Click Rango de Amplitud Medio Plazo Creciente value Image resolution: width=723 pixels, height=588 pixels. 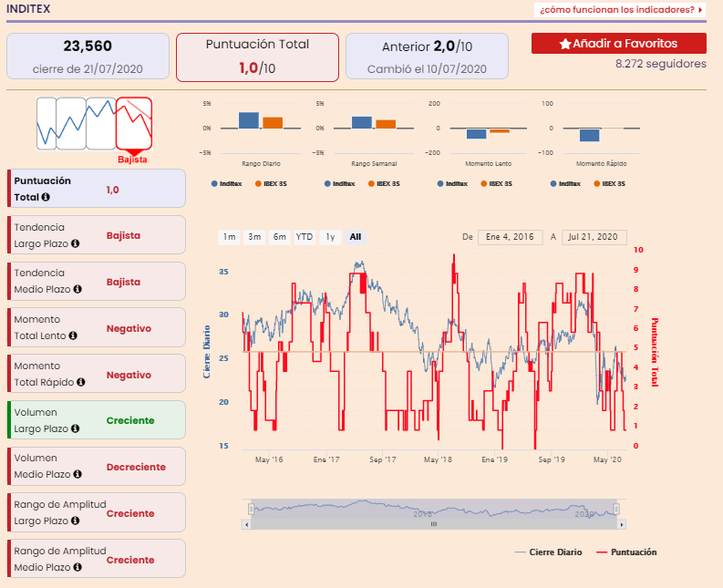point(130,561)
